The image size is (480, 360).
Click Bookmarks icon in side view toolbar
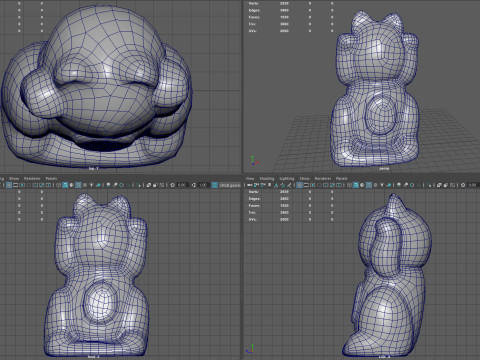point(269,185)
